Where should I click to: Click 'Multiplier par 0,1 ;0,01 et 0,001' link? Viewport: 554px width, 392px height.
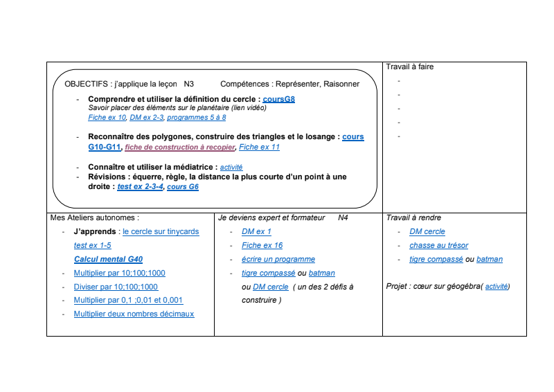pos(128,301)
